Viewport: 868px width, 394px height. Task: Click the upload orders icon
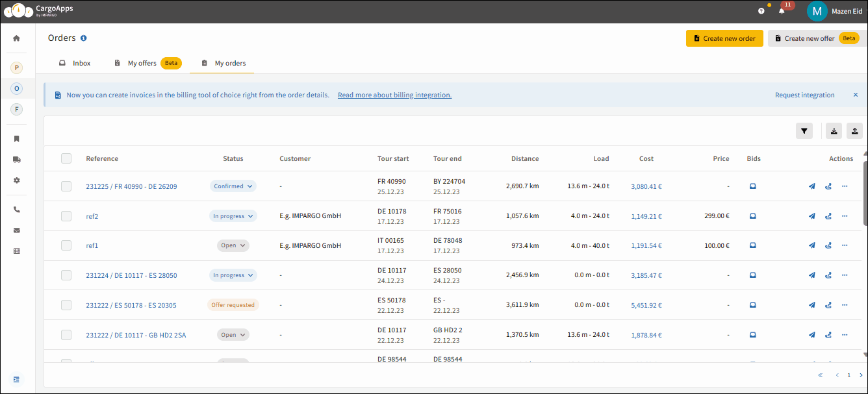pos(854,131)
